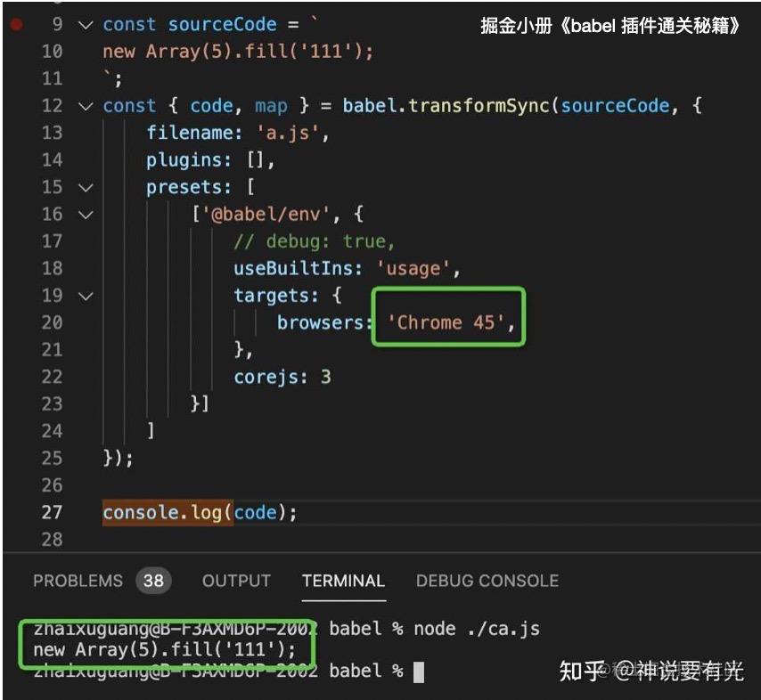Image resolution: width=761 pixels, height=700 pixels.
Task: Collapse the fold chevron on line 9
Action: click(86, 25)
